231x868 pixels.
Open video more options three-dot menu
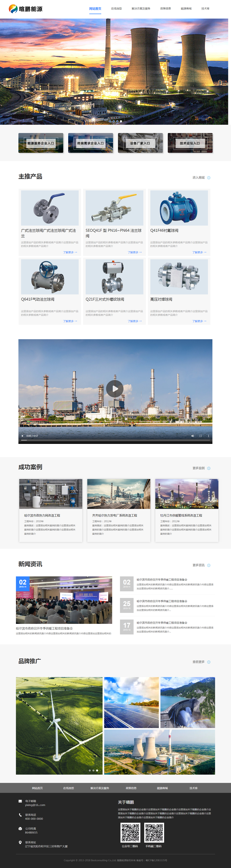coord(208,436)
